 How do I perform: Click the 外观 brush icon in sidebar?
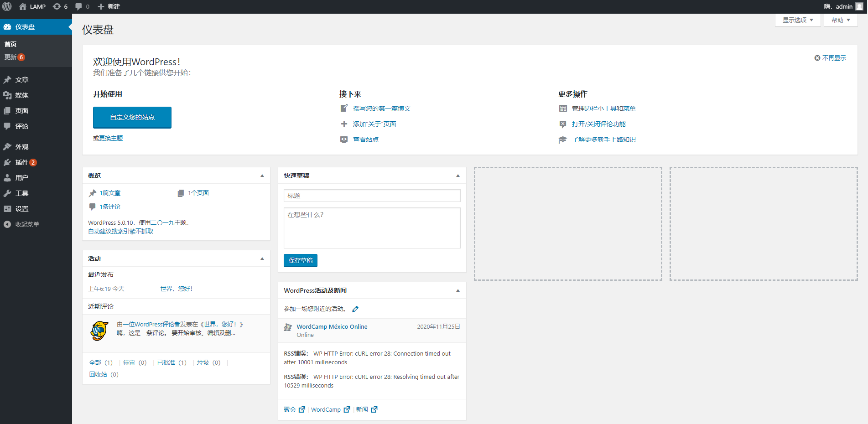point(7,147)
